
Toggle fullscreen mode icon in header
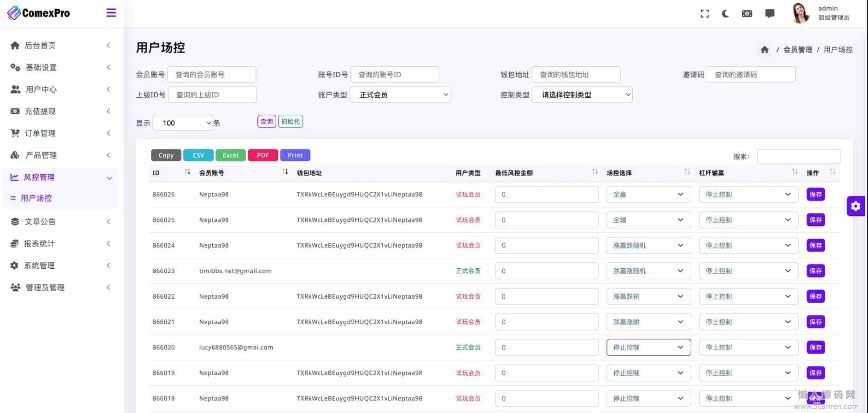coord(705,14)
